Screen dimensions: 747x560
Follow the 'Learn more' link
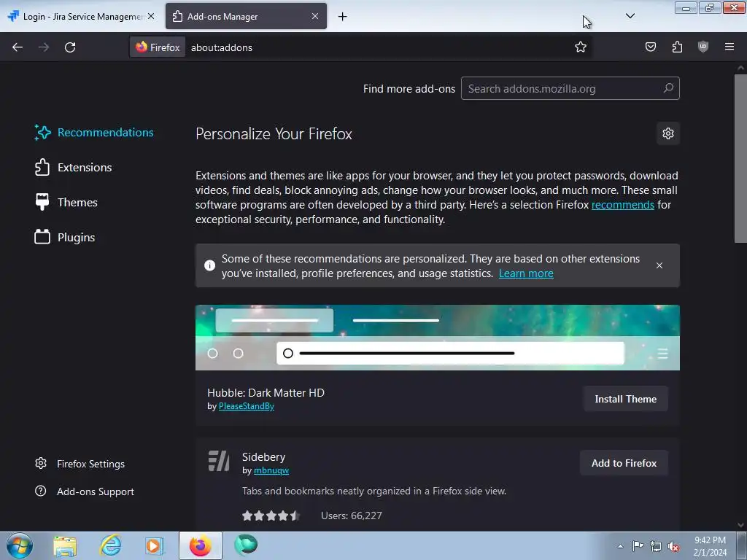pos(526,273)
